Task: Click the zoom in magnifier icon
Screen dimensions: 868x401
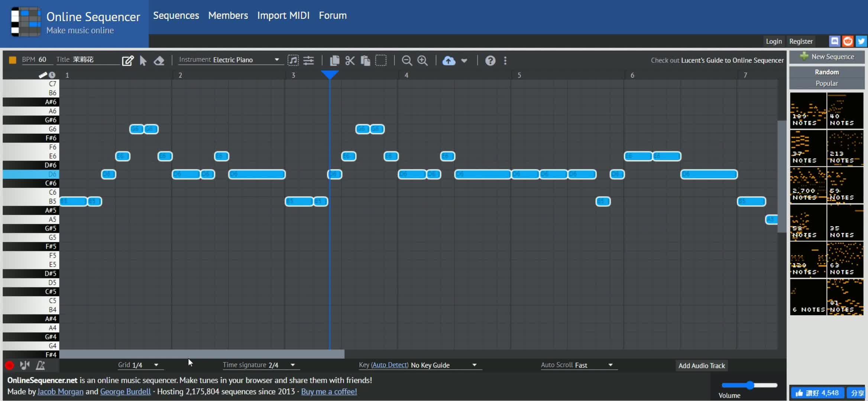Action: click(422, 60)
